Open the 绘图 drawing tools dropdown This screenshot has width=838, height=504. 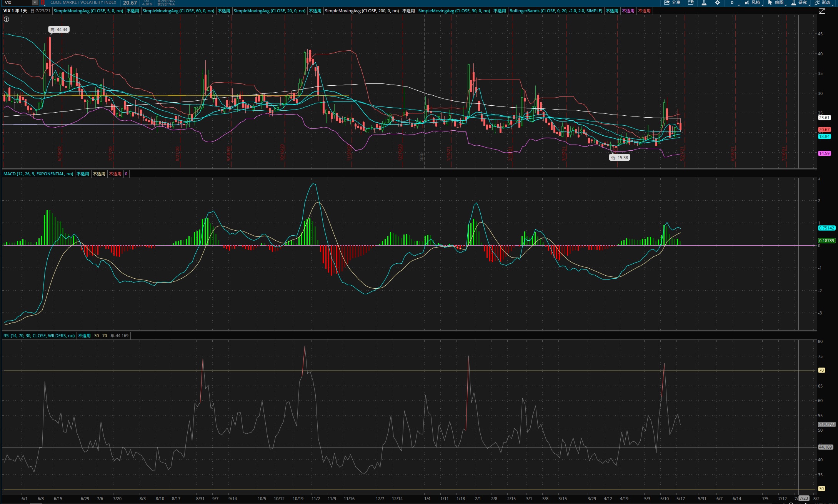[776, 3]
